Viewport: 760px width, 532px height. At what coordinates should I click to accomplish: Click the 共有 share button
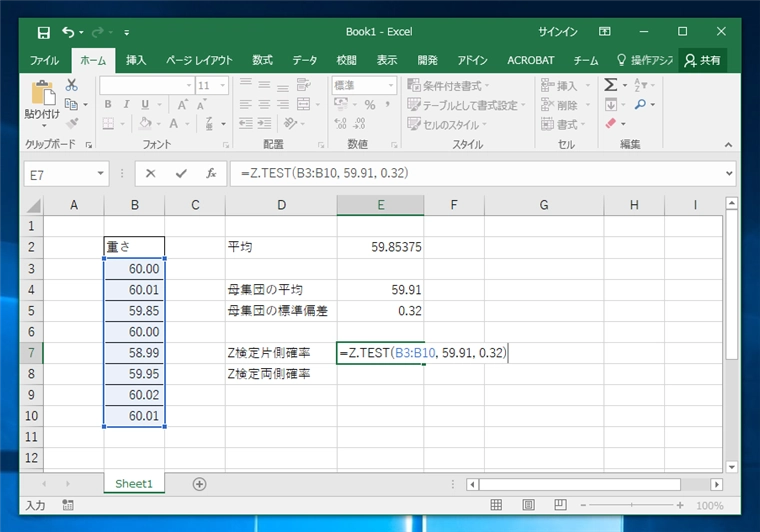point(703,61)
